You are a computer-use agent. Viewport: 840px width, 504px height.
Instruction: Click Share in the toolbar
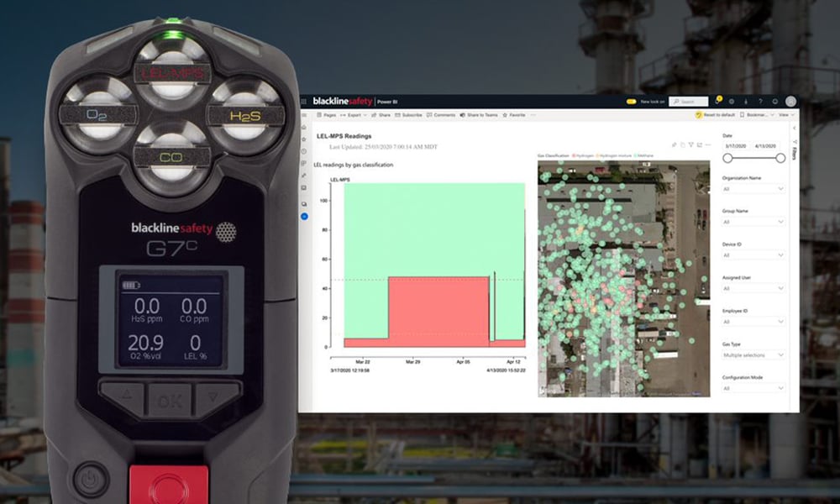point(381,115)
